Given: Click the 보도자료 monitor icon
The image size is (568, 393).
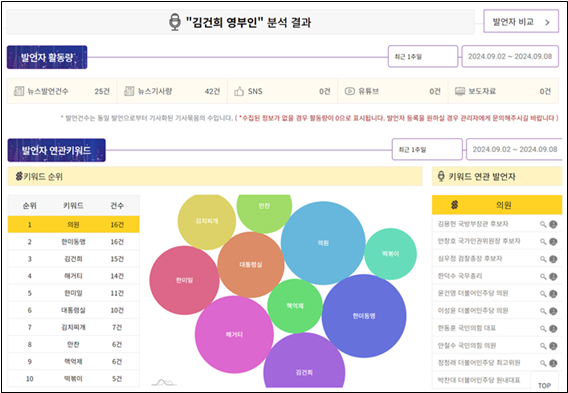Looking at the screenshot, I should pos(460,91).
